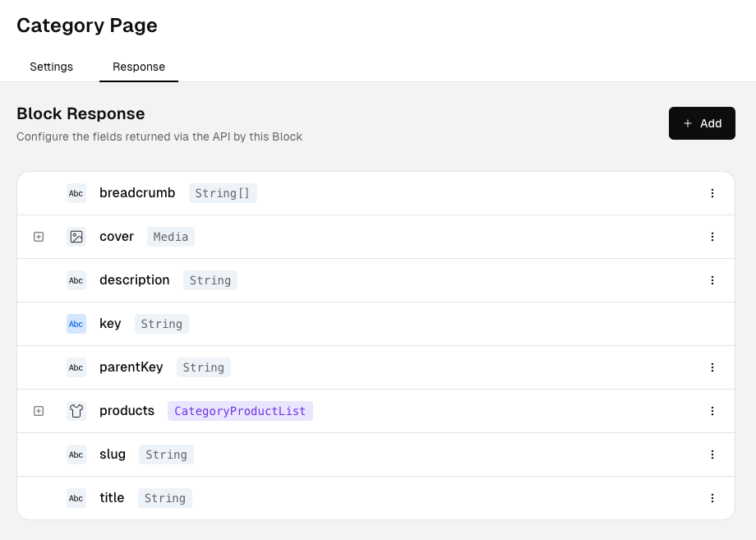Expand the products CategoryProductList field
Image resolution: width=756 pixels, height=540 pixels.
point(38,411)
